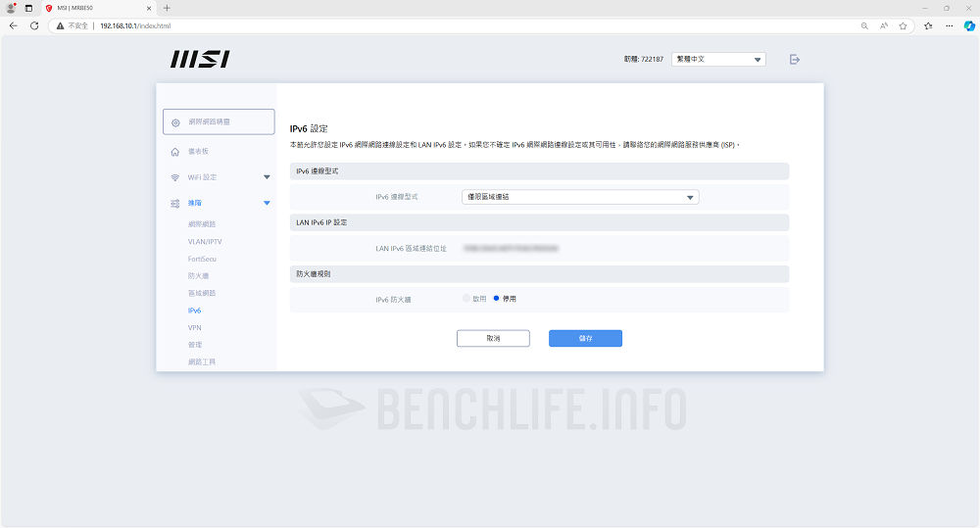The height and width of the screenshot is (528, 980).
Task: Open the 網際網路精靈 wizard
Action: tap(219, 121)
